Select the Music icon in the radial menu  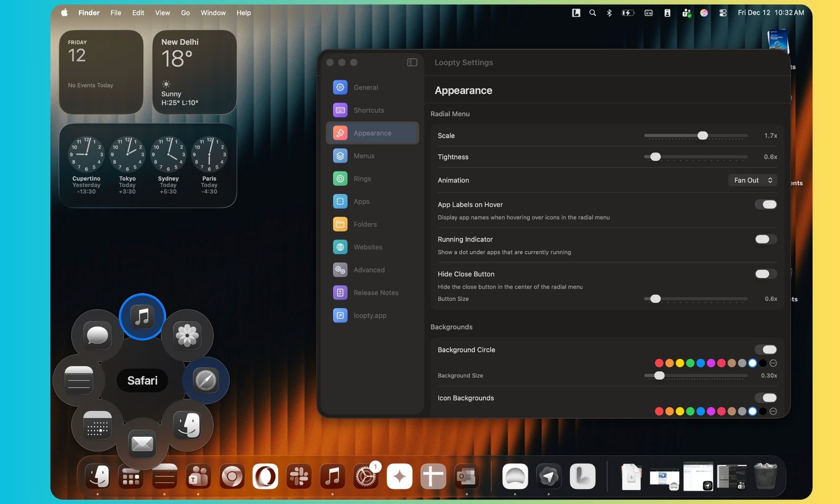point(142,317)
